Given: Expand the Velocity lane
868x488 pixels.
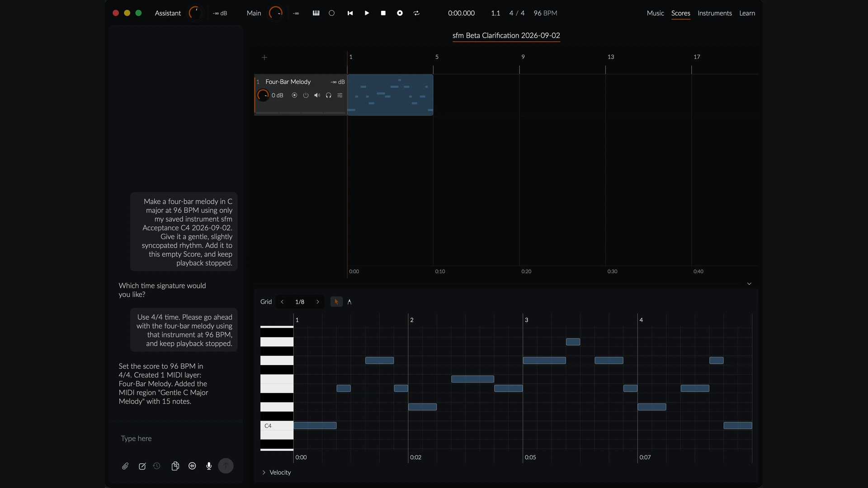Looking at the screenshot, I should click(x=276, y=472).
